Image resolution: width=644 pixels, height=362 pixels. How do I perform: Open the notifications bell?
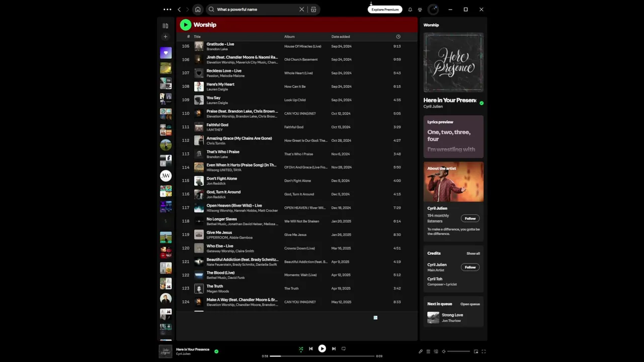click(410, 10)
